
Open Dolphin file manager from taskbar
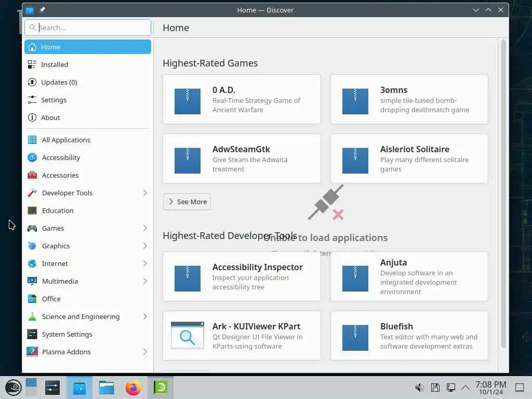pyautogui.click(x=106, y=388)
